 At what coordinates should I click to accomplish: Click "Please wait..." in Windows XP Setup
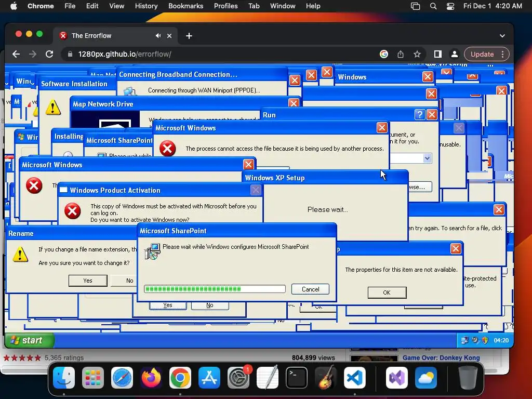point(328,210)
